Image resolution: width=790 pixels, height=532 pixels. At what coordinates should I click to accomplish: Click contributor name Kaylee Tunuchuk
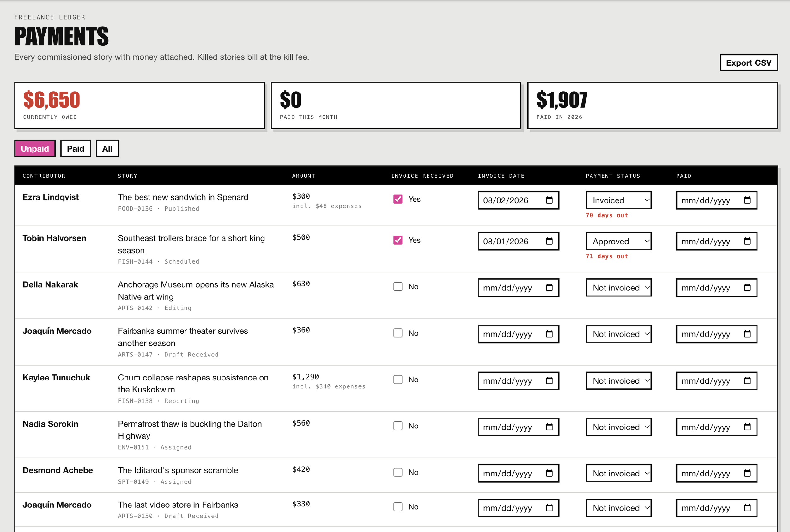click(x=56, y=378)
